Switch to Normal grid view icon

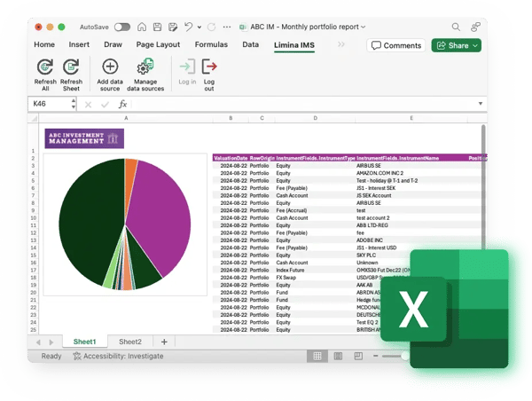pos(317,356)
